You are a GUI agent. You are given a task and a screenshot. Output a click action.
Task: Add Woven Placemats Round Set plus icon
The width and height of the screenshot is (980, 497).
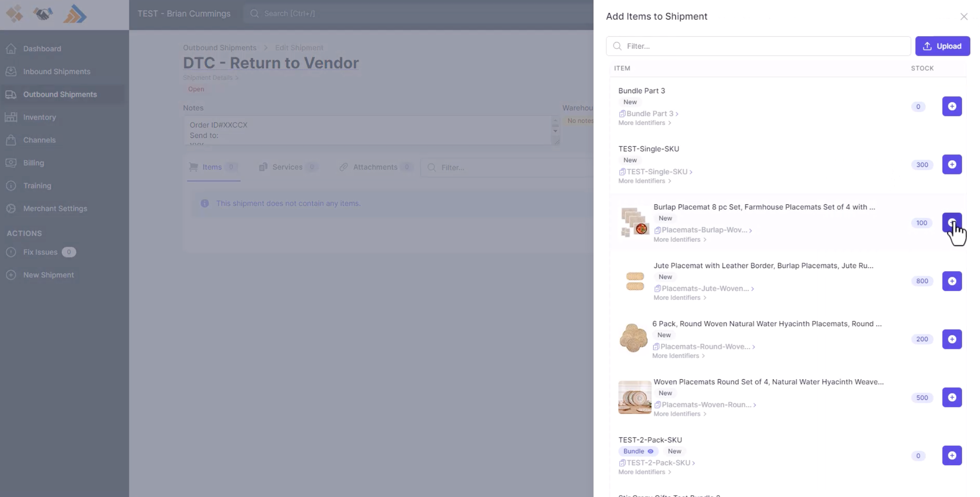click(951, 398)
